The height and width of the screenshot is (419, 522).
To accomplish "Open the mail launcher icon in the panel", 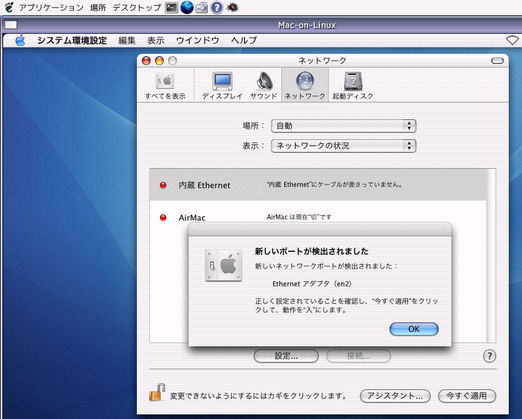I will click(202, 7).
